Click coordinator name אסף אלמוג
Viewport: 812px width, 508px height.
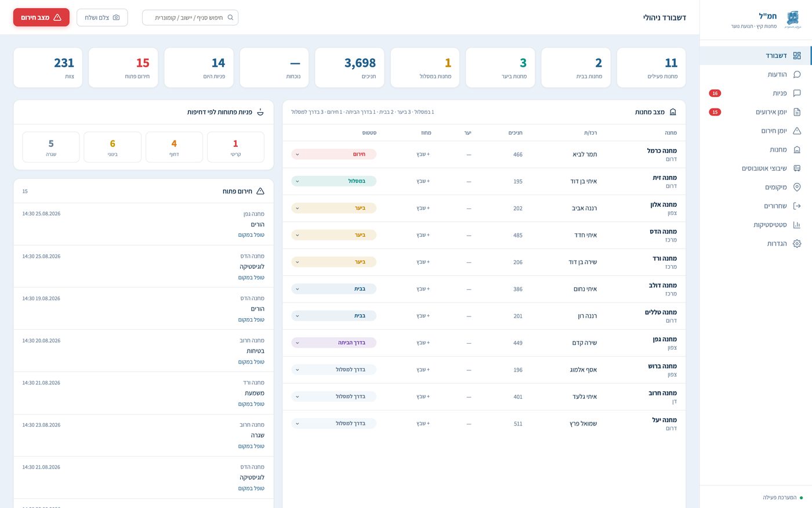pos(583,369)
